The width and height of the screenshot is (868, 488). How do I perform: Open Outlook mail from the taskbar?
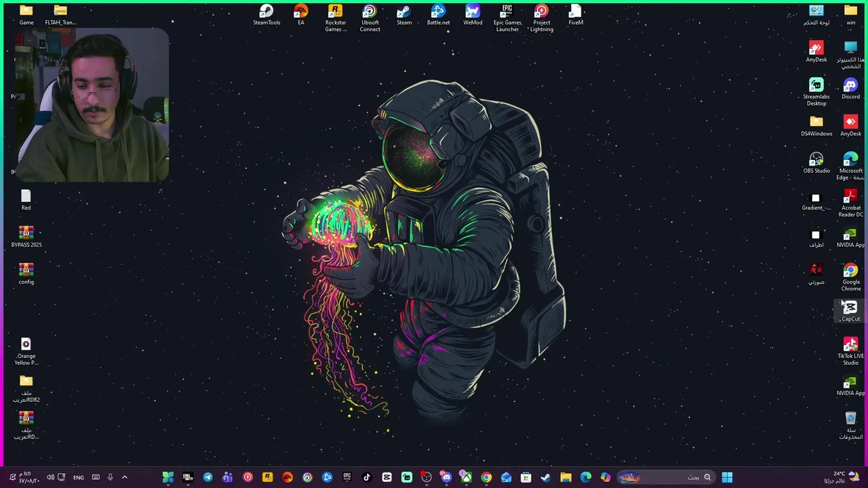pyautogui.click(x=505, y=477)
